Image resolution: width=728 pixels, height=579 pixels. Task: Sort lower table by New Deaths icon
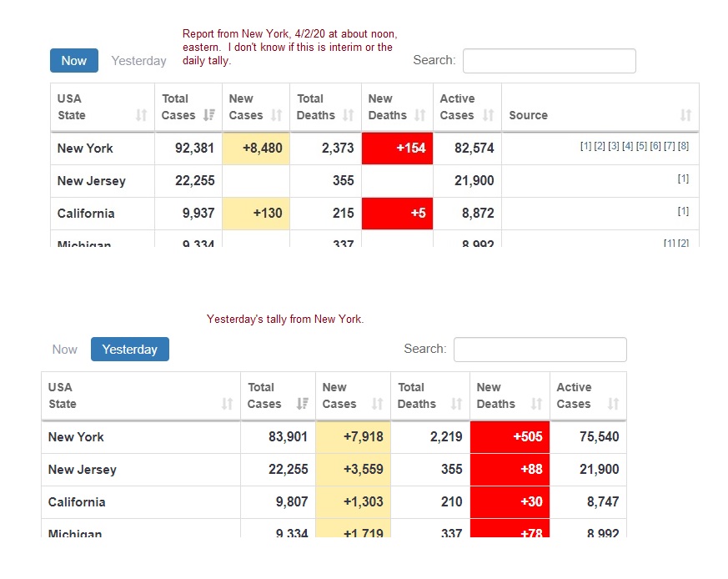[x=536, y=403]
